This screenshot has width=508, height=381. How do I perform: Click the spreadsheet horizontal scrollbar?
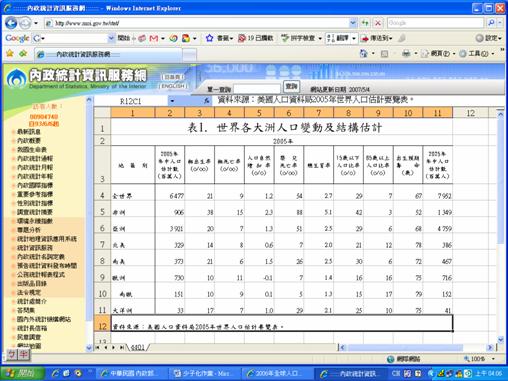pos(417,347)
